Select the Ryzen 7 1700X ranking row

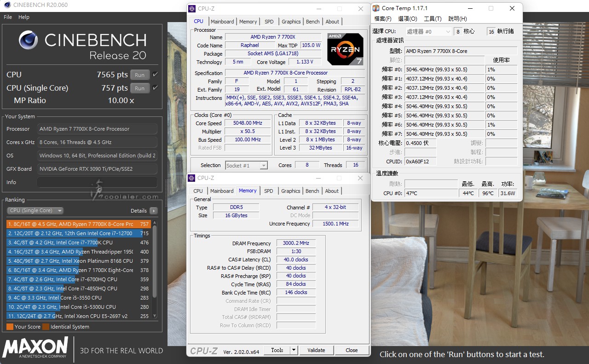click(x=79, y=270)
